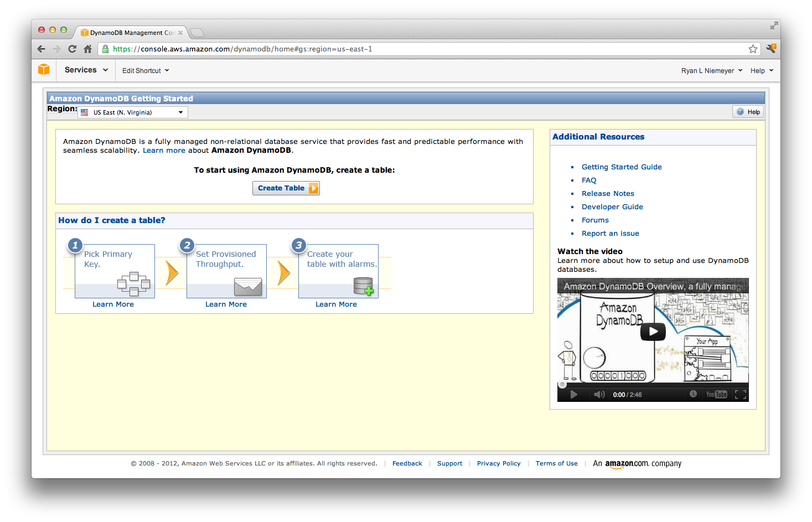The height and width of the screenshot is (522, 812).
Task: Click the YouTube logo on the video player
Action: click(716, 394)
